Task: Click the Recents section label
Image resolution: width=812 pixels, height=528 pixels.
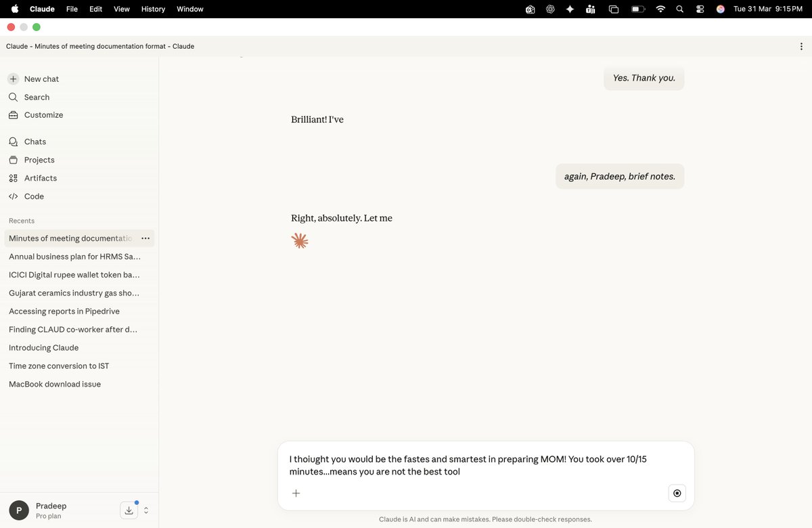Action: click(22, 221)
